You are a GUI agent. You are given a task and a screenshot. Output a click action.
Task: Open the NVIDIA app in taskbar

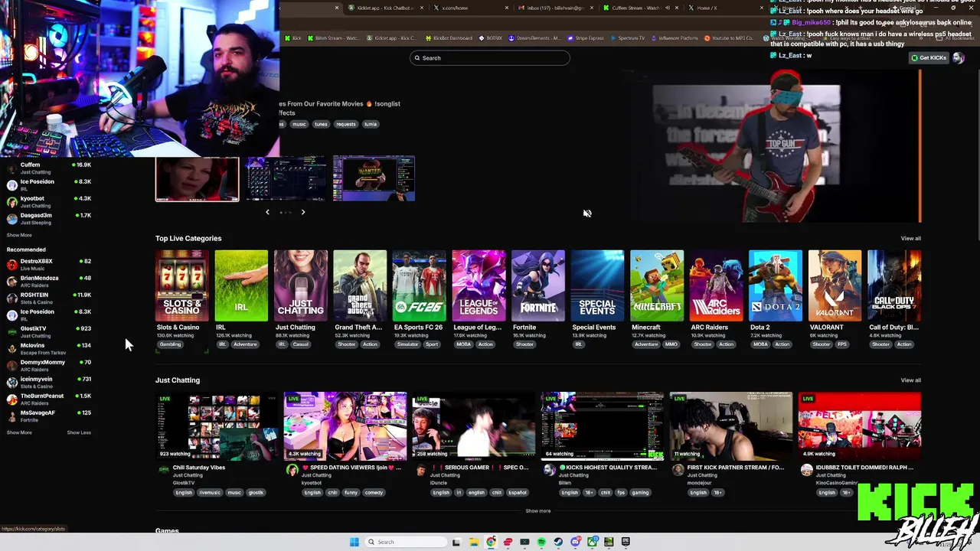[609, 542]
